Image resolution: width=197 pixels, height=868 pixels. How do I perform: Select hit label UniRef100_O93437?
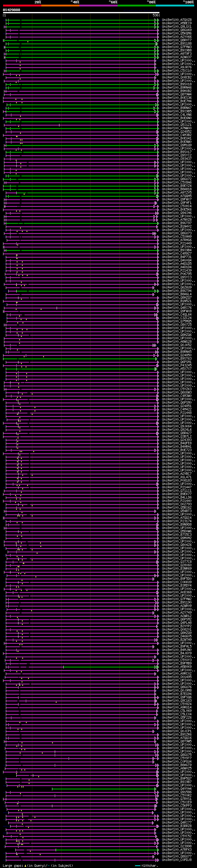[177, 159]
